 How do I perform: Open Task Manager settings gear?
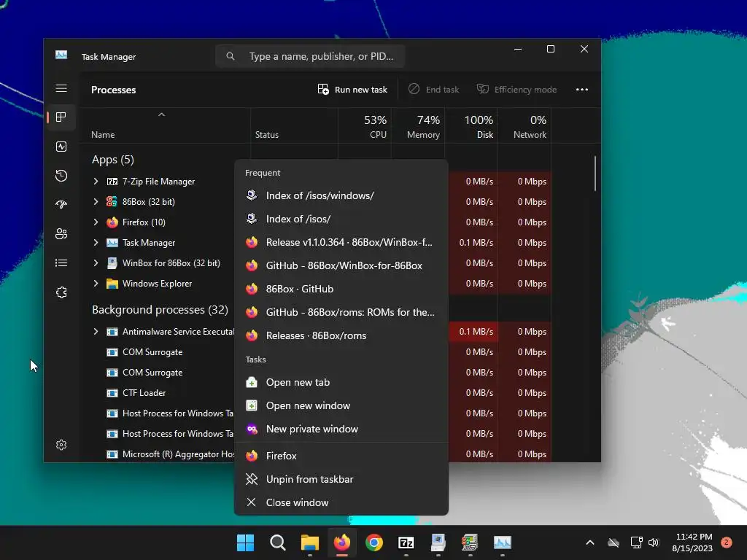click(x=61, y=445)
